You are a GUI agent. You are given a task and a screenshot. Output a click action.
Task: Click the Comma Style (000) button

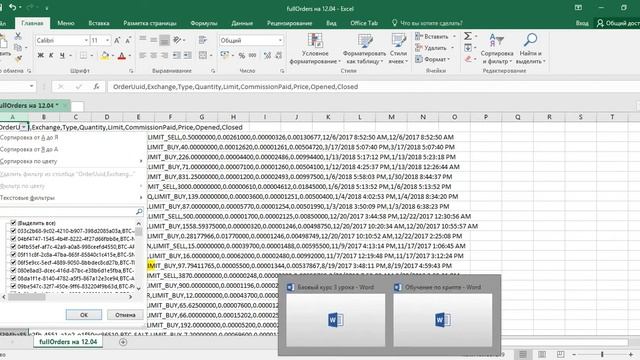click(x=253, y=56)
